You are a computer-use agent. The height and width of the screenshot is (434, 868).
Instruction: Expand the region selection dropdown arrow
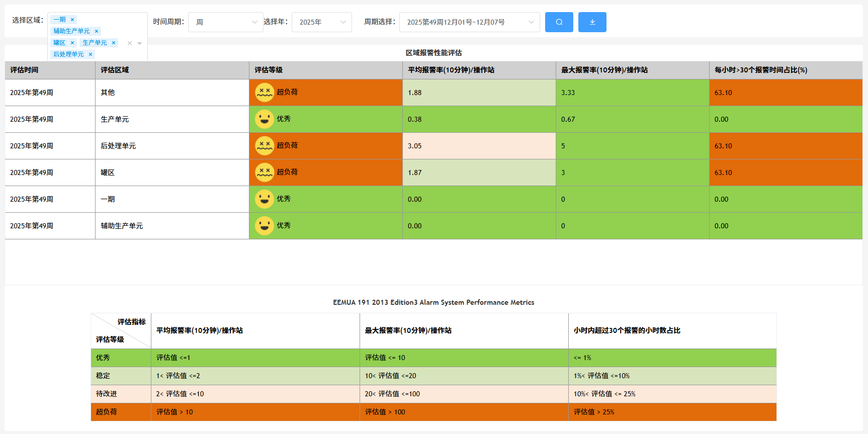140,43
